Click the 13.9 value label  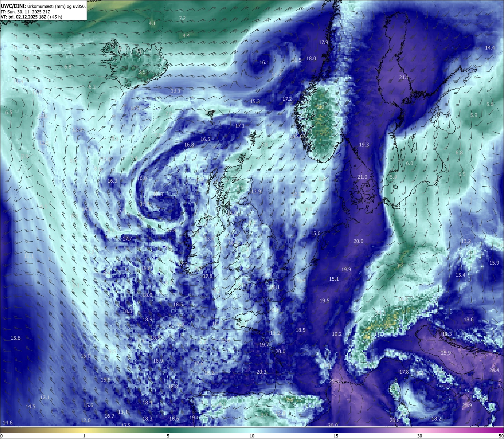pyautogui.click(x=256, y=191)
